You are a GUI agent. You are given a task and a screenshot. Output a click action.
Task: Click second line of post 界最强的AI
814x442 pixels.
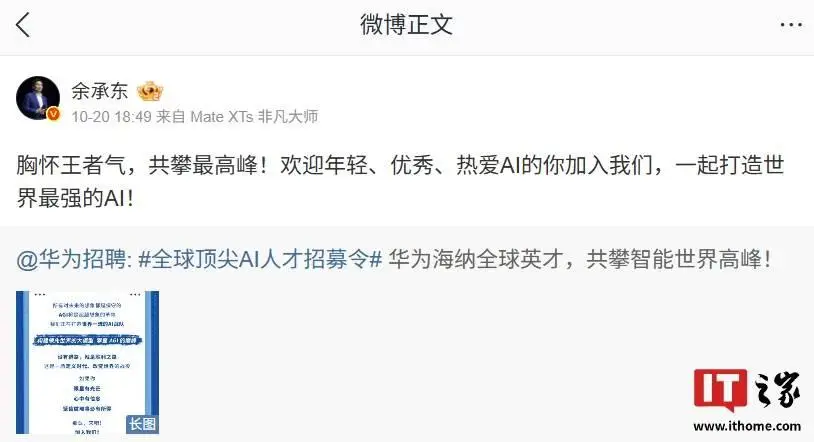click(74, 198)
